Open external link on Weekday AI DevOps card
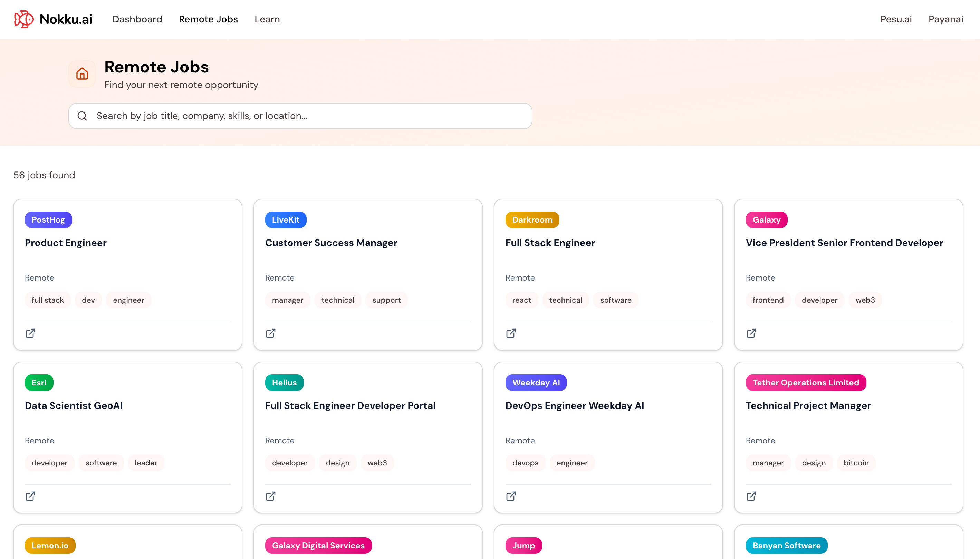This screenshot has width=980, height=559. pyautogui.click(x=511, y=496)
